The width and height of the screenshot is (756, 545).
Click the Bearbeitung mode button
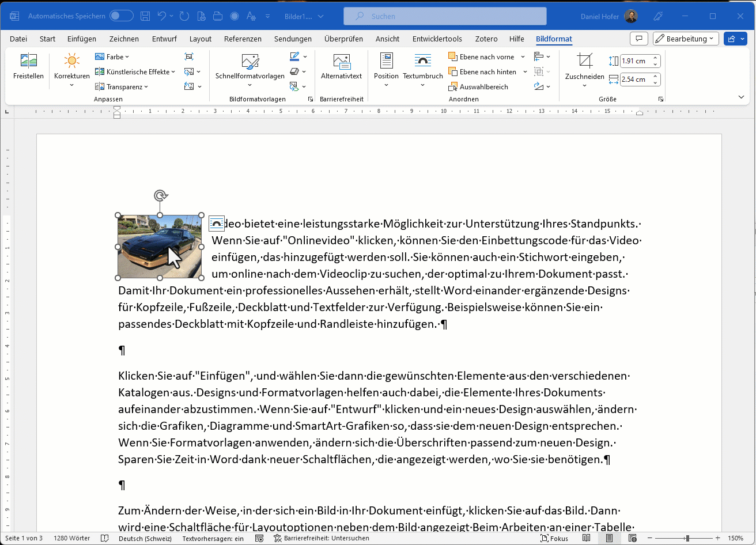click(x=685, y=39)
